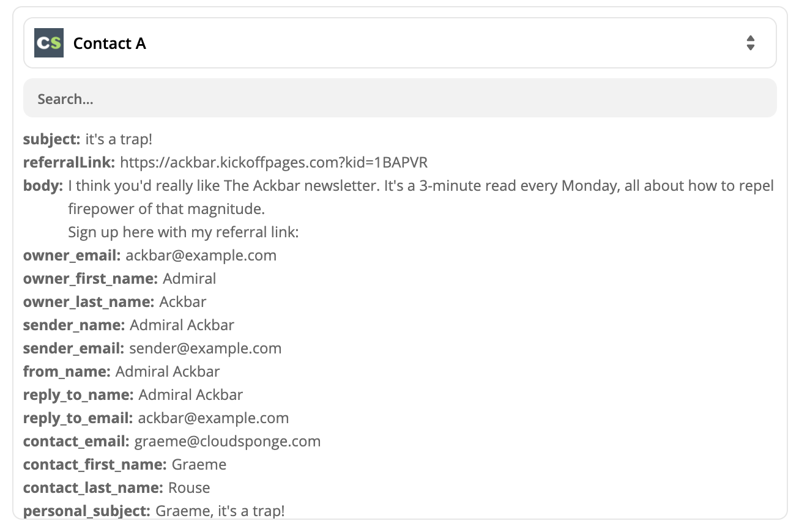Select the subject field row
The height and width of the screenshot is (532, 799).
[88, 139]
